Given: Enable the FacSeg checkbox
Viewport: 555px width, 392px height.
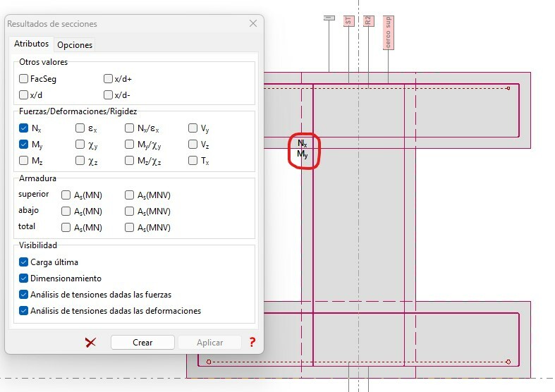Looking at the screenshot, I should [24, 79].
